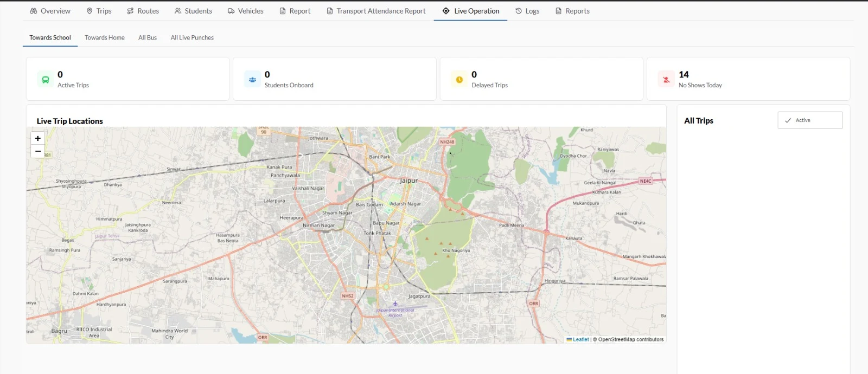Click the Jaipur label on the map
The width and height of the screenshot is (868, 374).
point(409,180)
